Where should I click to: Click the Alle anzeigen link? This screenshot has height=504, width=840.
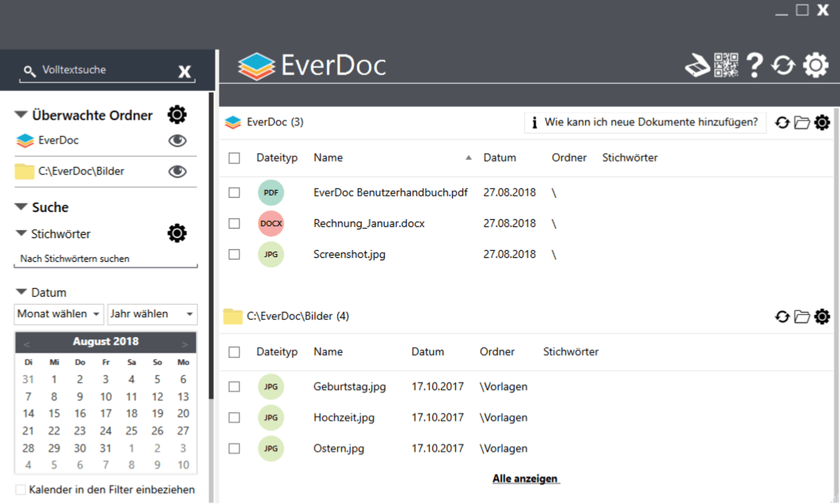(x=526, y=478)
